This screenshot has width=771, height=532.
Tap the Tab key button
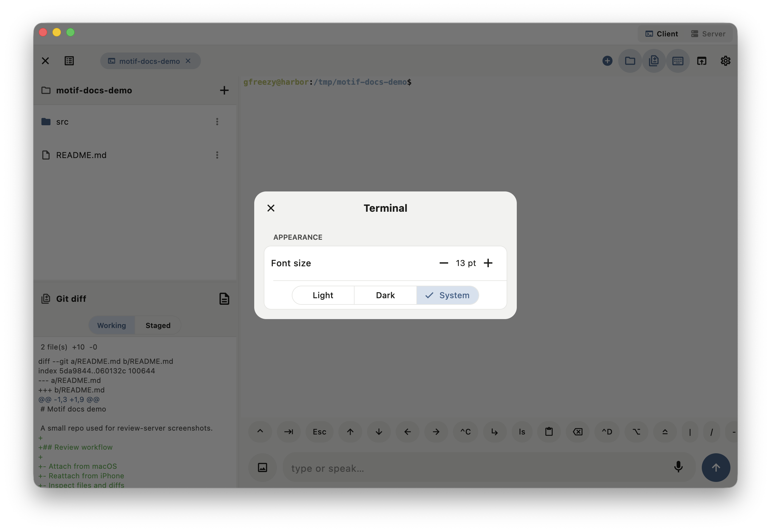coord(289,432)
